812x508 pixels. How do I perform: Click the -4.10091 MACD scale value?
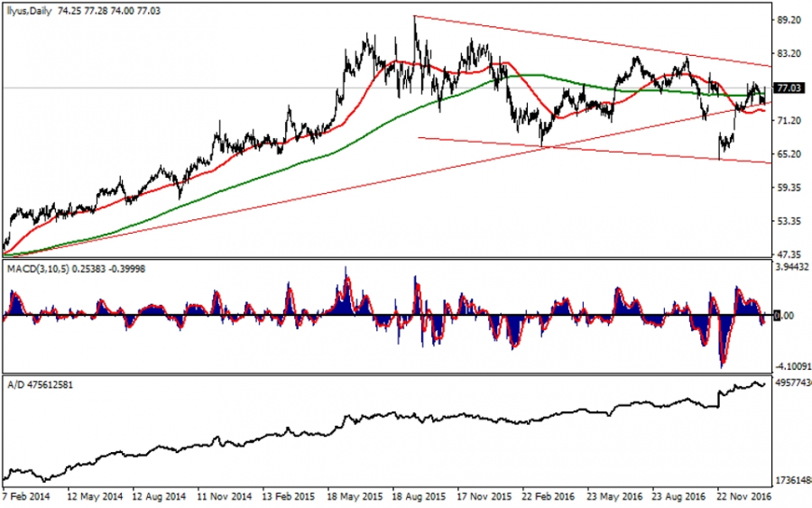tap(791, 366)
